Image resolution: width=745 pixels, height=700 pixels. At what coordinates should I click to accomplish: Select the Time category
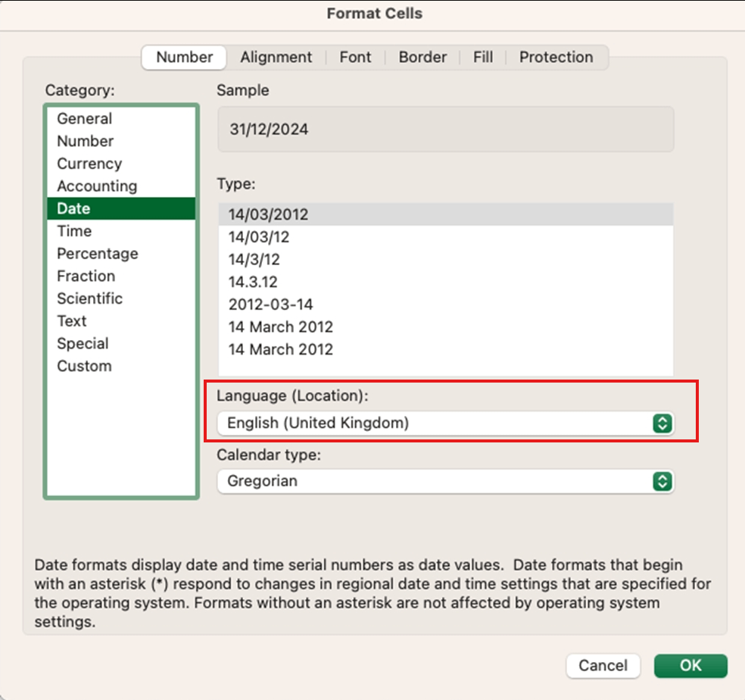73,231
